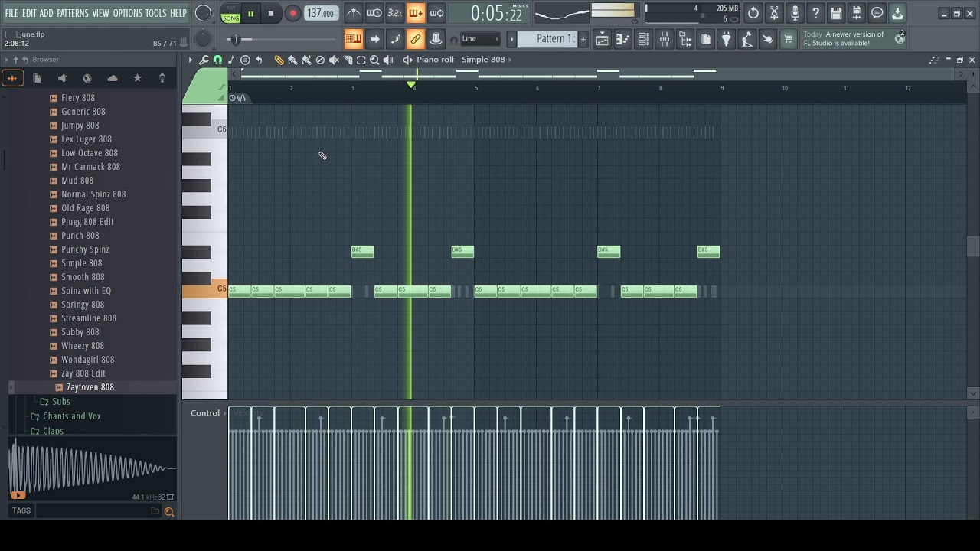The width and height of the screenshot is (980, 551).
Task: Click the TAGS button in browser
Action: pyautogui.click(x=21, y=510)
